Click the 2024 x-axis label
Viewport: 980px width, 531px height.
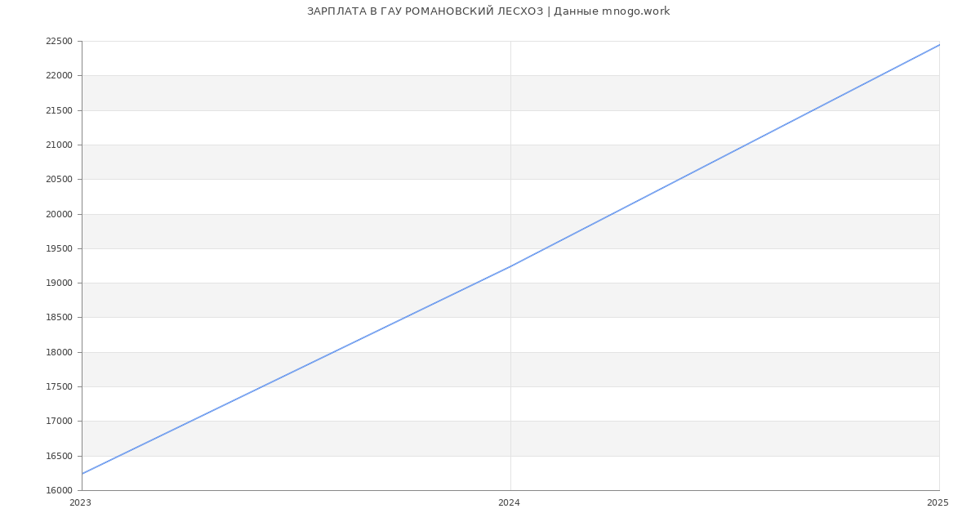(x=509, y=503)
